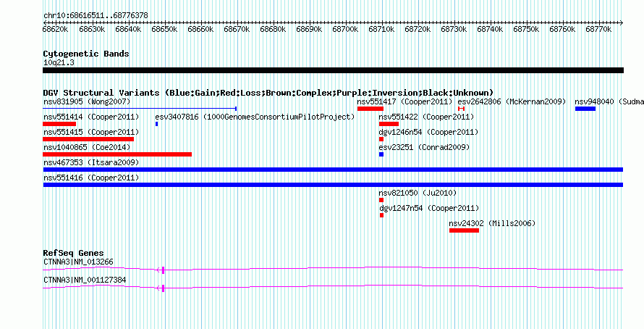Image resolution: width=644 pixels, height=329 pixels.
Task: Click the dgv1247n54 small red square
Action: point(381,215)
